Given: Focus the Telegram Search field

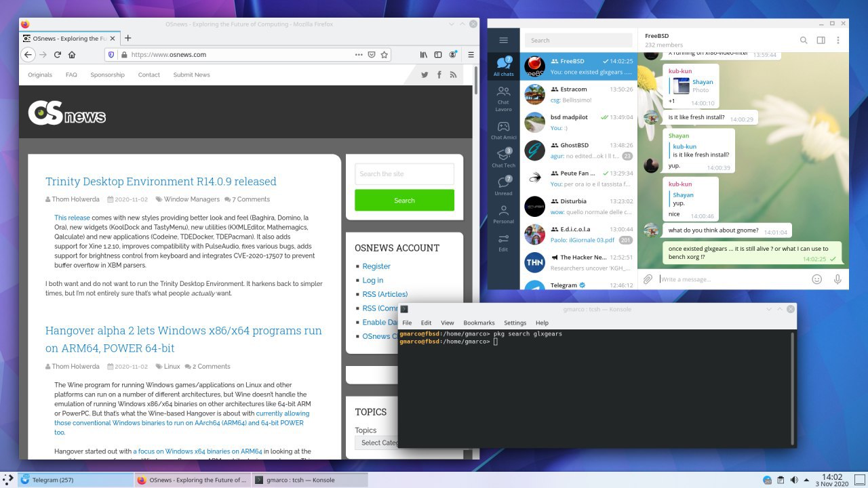Looking at the screenshot, I should 578,41.
